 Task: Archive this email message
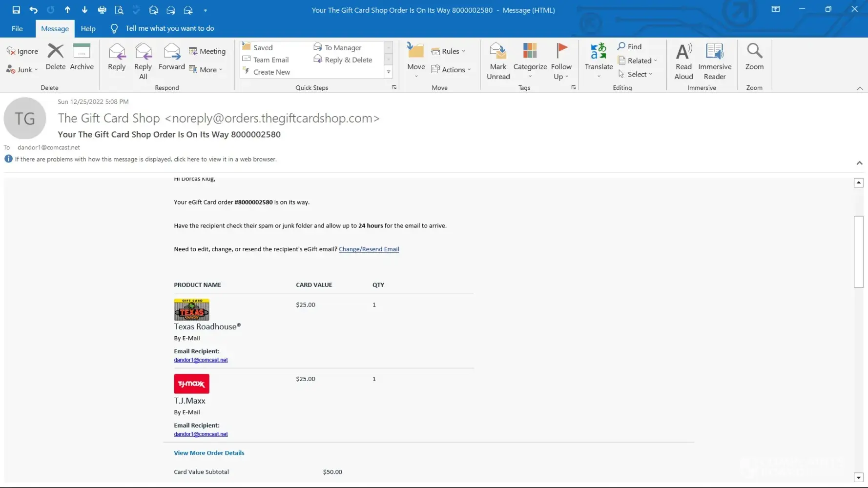82,57
